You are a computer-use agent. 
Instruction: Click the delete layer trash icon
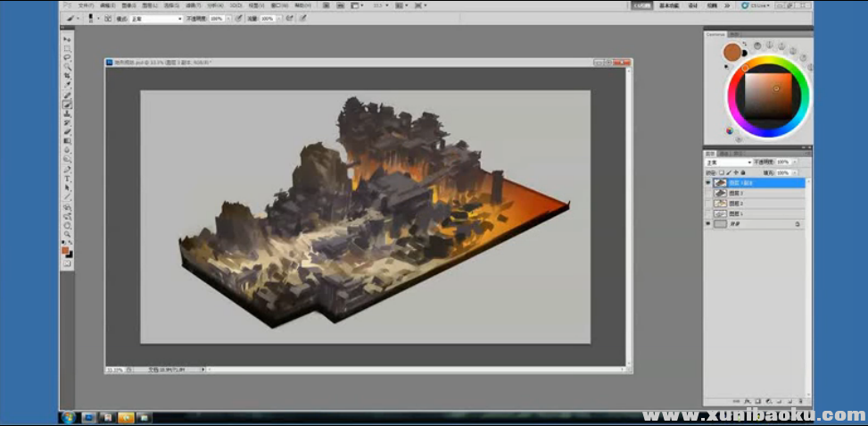[x=800, y=402]
